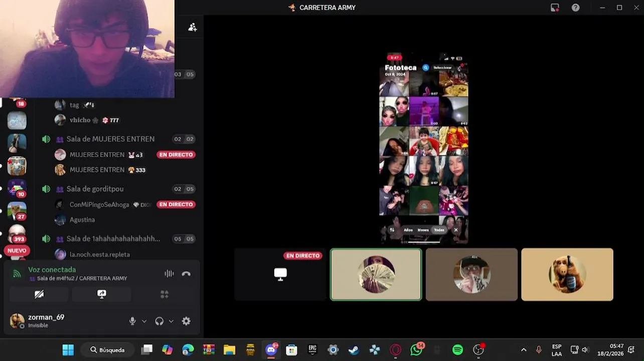Open Spotify from the taskbar
Image resolution: width=644 pixels, height=361 pixels.
point(458,350)
